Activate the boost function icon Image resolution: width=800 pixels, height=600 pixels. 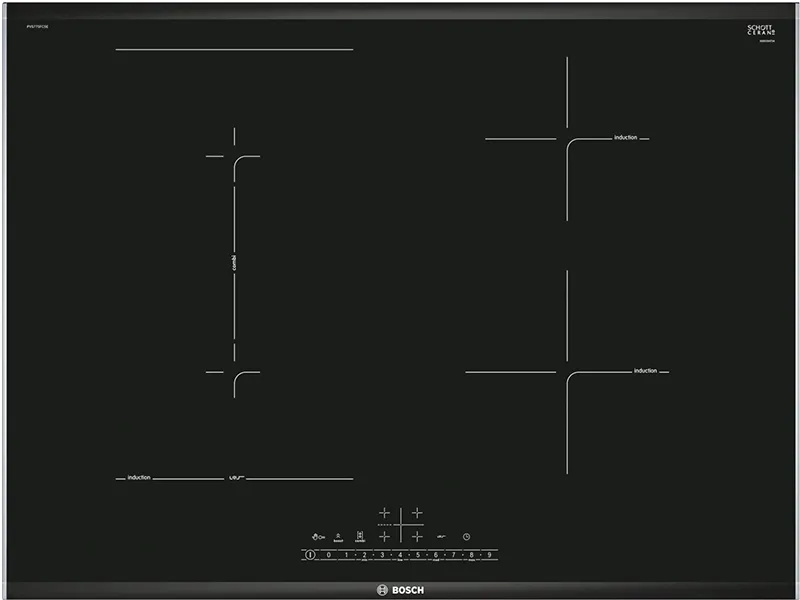pyautogui.click(x=338, y=537)
